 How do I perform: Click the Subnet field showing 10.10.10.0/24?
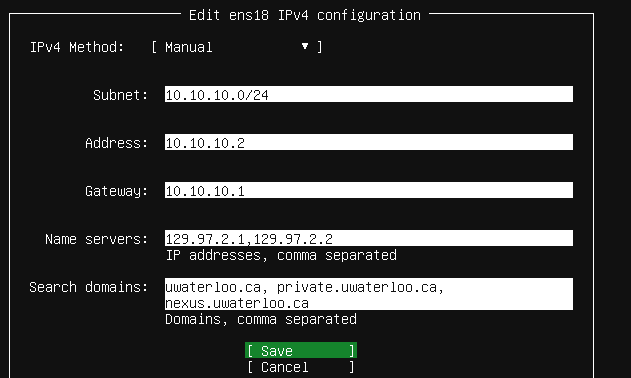tap(369, 94)
